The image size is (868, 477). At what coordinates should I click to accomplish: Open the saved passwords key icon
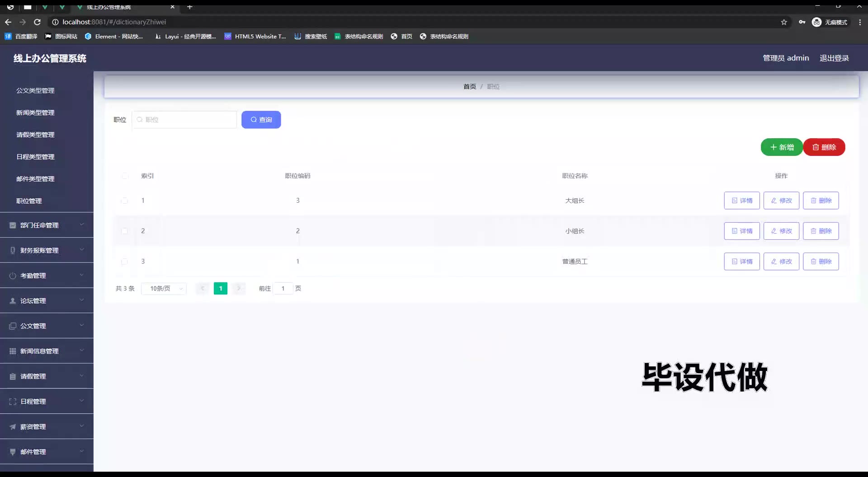tap(802, 22)
